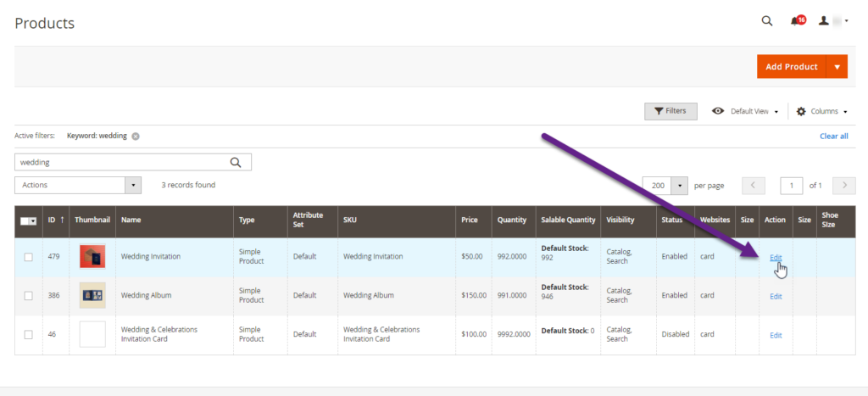Click the Add Product button

coord(791,67)
